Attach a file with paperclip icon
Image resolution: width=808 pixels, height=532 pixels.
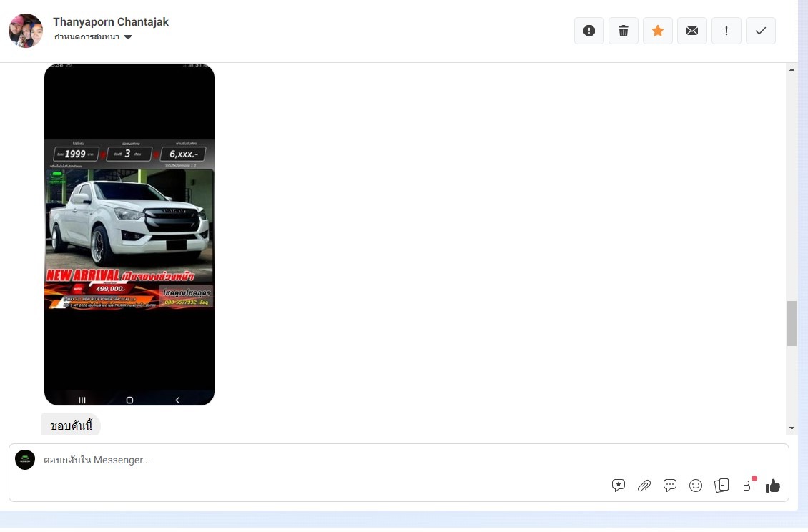tap(644, 485)
